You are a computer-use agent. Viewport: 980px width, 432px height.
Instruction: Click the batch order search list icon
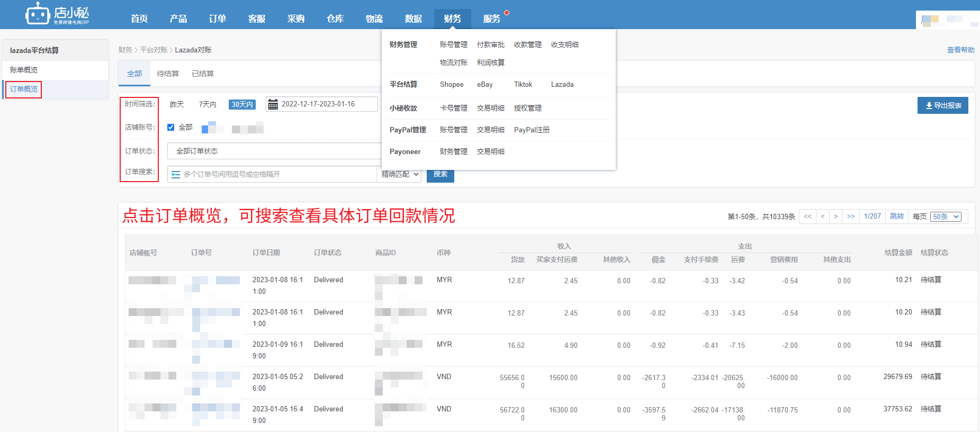[x=176, y=174]
